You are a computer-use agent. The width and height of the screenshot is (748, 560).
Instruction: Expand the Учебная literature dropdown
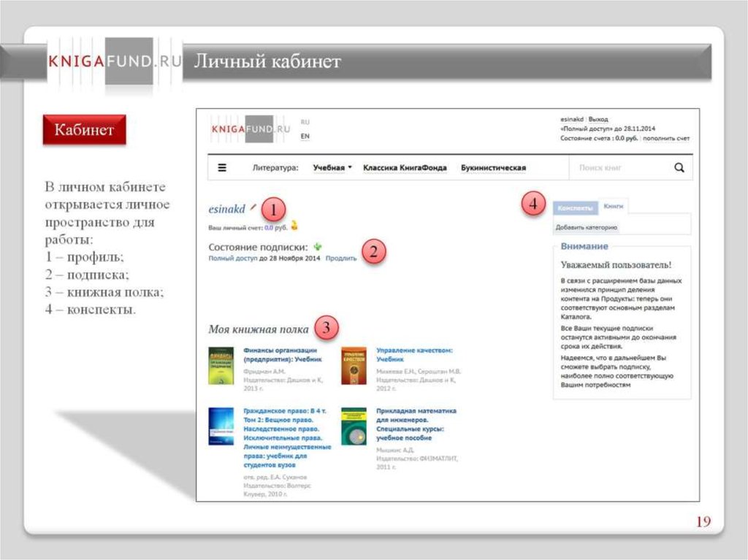[x=332, y=167]
